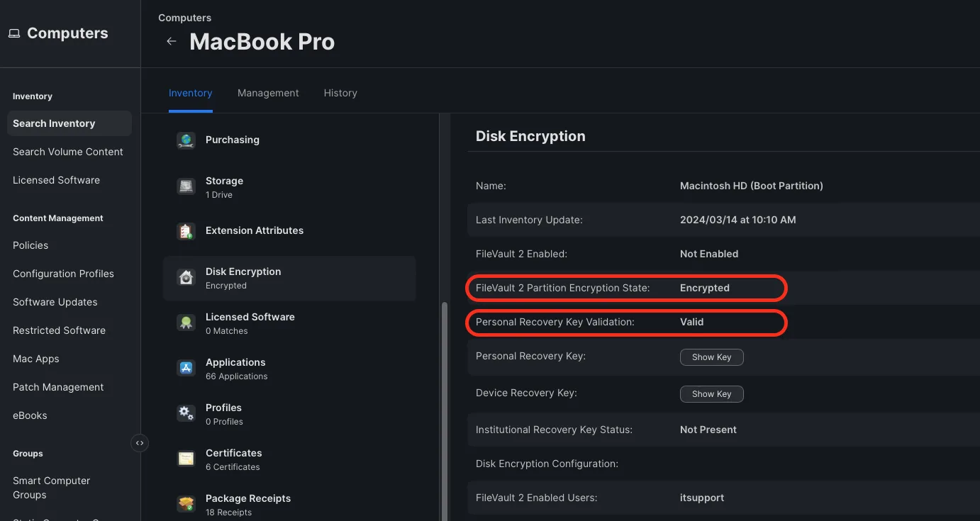Go to Policies

pyautogui.click(x=30, y=245)
